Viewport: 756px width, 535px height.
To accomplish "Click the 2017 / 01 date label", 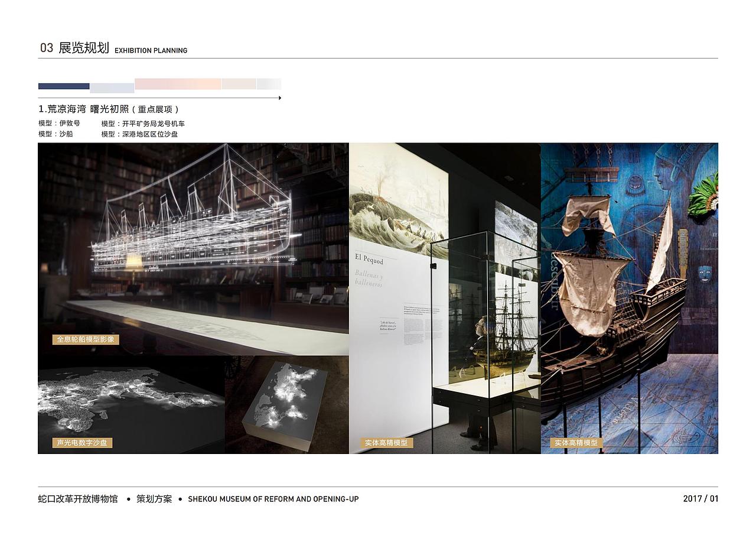I will [x=700, y=499].
